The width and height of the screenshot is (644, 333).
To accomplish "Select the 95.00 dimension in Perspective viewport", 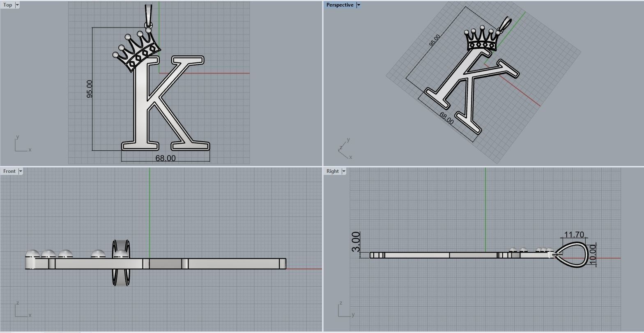I will coord(434,40).
